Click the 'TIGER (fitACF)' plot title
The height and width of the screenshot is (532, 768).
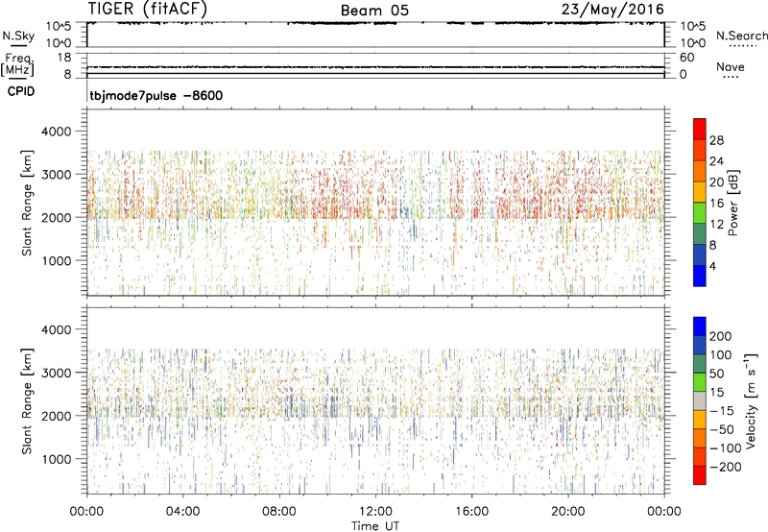click(148, 9)
